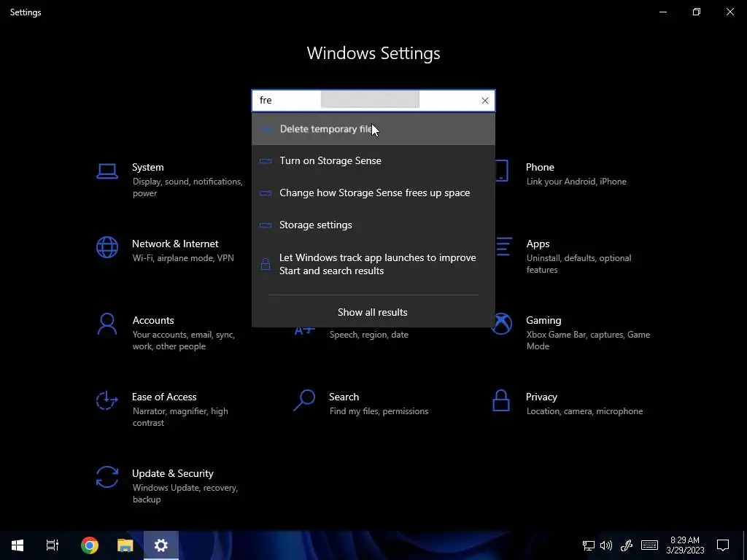Open the Accounts person icon
Viewport: 747px width, 560px height.
click(x=107, y=324)
